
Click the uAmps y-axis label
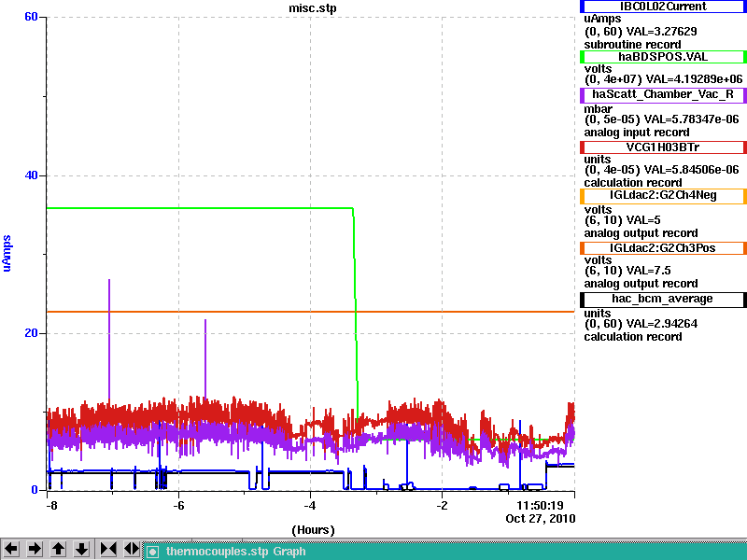click(x=7, y=253)
